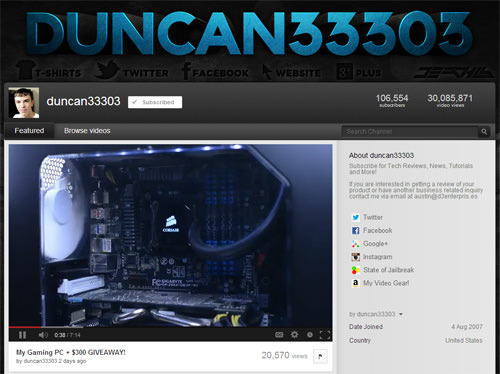The height and width of the screenshot is (374, 500).
Task: Open the T-Shirts banner link
Action: tap(49, 70)
